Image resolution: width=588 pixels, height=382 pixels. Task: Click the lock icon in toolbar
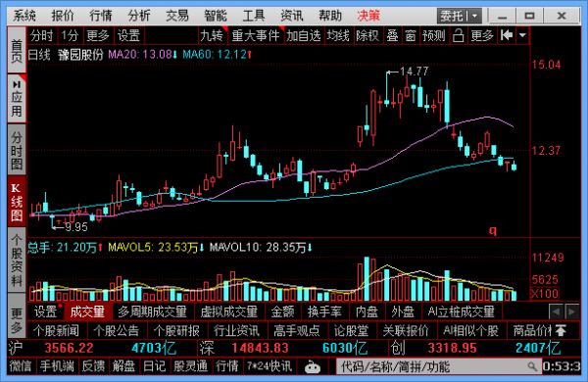[458, 35]
